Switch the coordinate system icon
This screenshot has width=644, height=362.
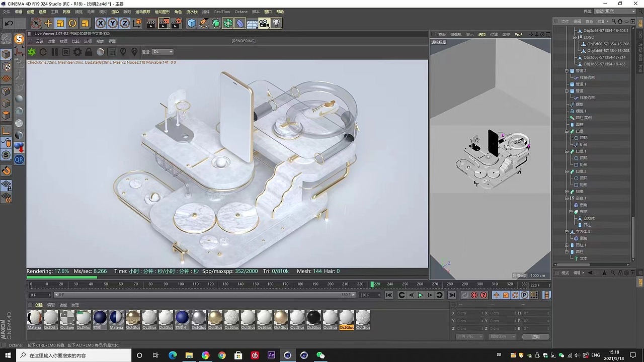click(137, 23)
